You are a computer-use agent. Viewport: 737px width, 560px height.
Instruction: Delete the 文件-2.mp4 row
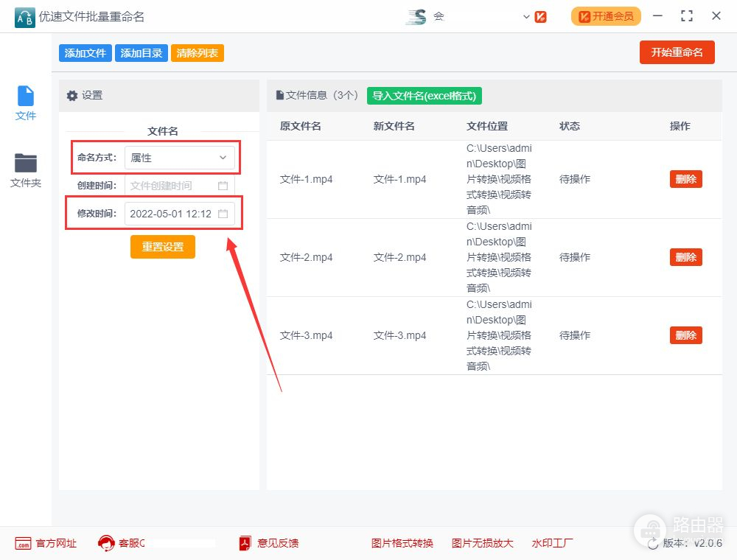685,257
